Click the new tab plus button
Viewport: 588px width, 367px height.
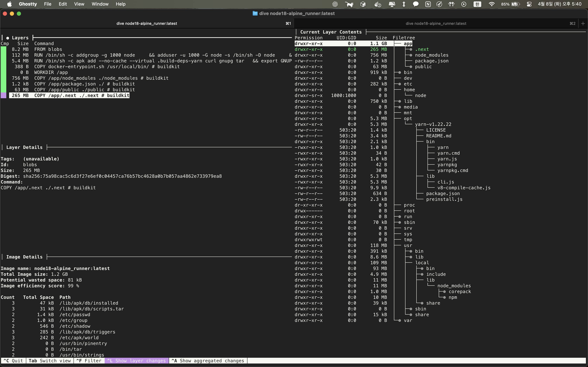click(x=583, y=24)
